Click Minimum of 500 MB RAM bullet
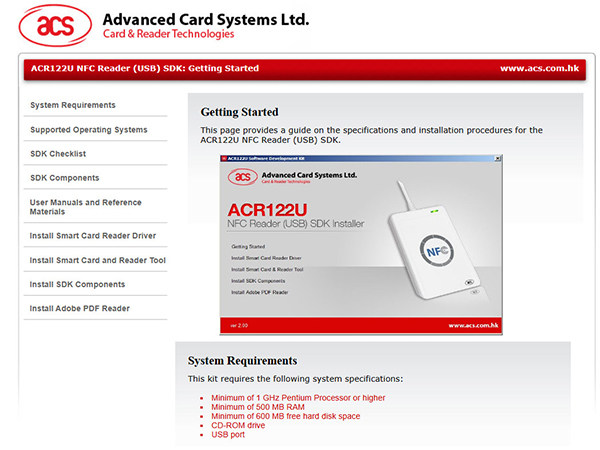The height and width of the screenshot is (450, 600). click(258, 407)
